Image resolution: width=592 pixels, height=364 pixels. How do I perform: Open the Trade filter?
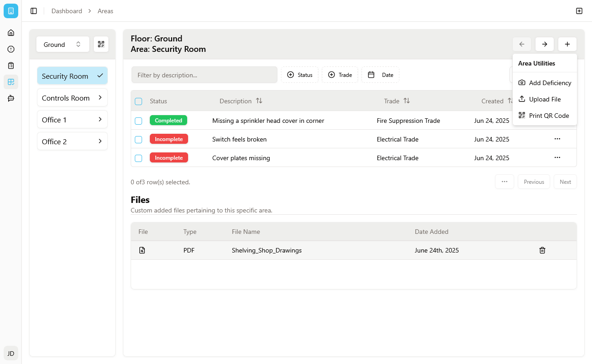click(x=340, y=75)
